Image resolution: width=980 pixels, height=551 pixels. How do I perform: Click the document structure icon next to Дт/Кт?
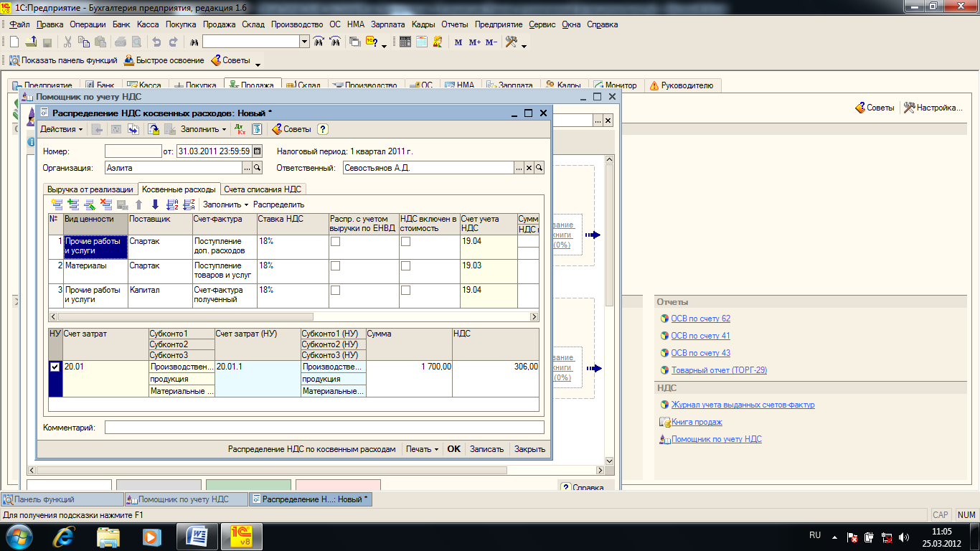[x=257, y=129]
